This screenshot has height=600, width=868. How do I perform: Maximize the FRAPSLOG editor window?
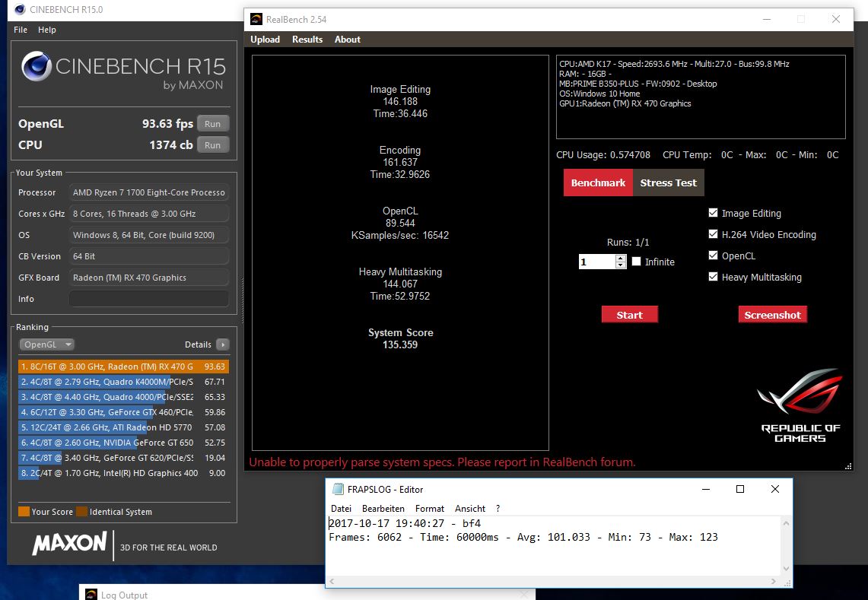click(x=740, y=489)
